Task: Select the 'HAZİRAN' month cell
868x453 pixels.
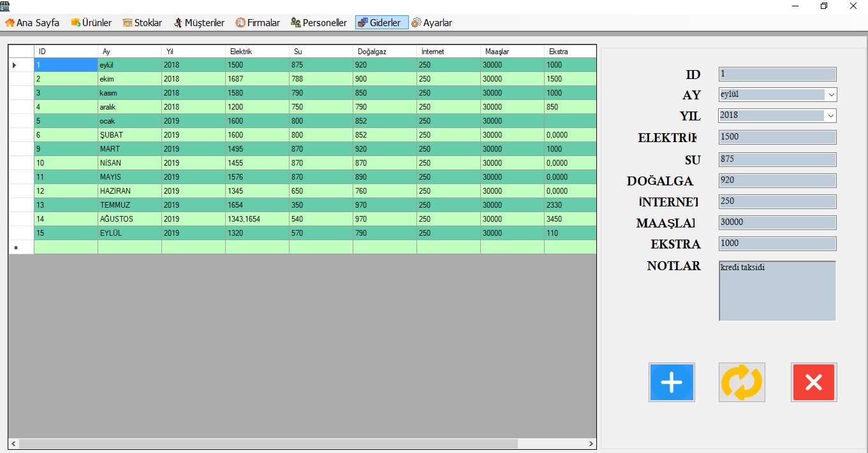Action: coord(129,191)
